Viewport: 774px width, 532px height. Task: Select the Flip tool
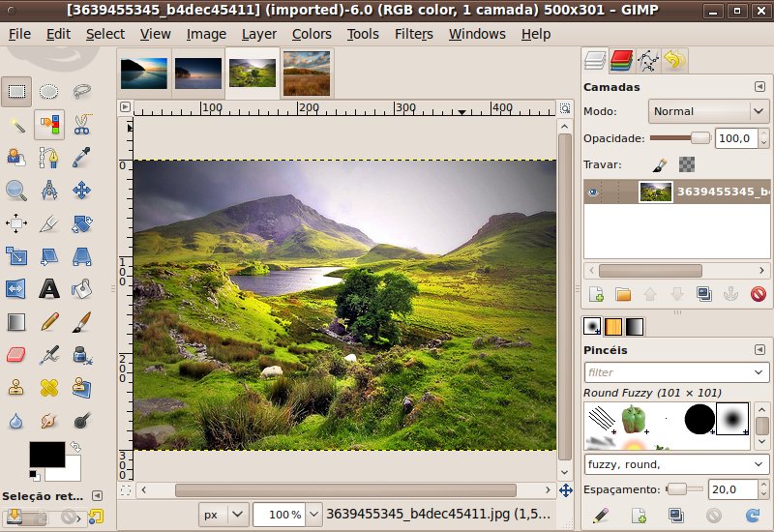[16, 289]
